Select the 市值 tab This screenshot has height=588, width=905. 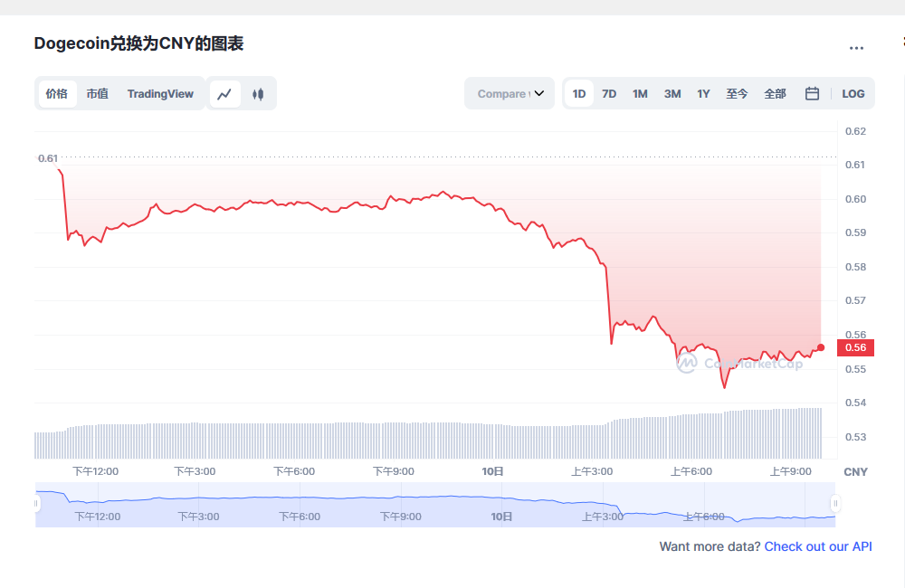click(97, 93)
